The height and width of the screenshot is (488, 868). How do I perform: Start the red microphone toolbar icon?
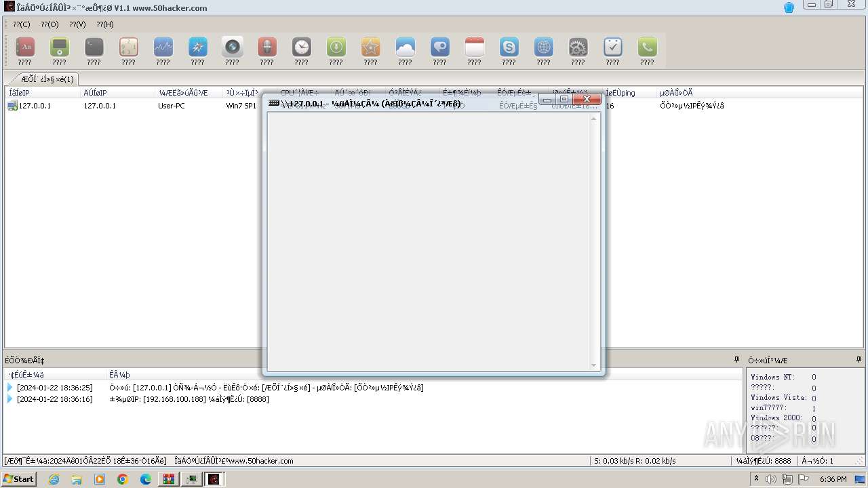tap(267, 47)
